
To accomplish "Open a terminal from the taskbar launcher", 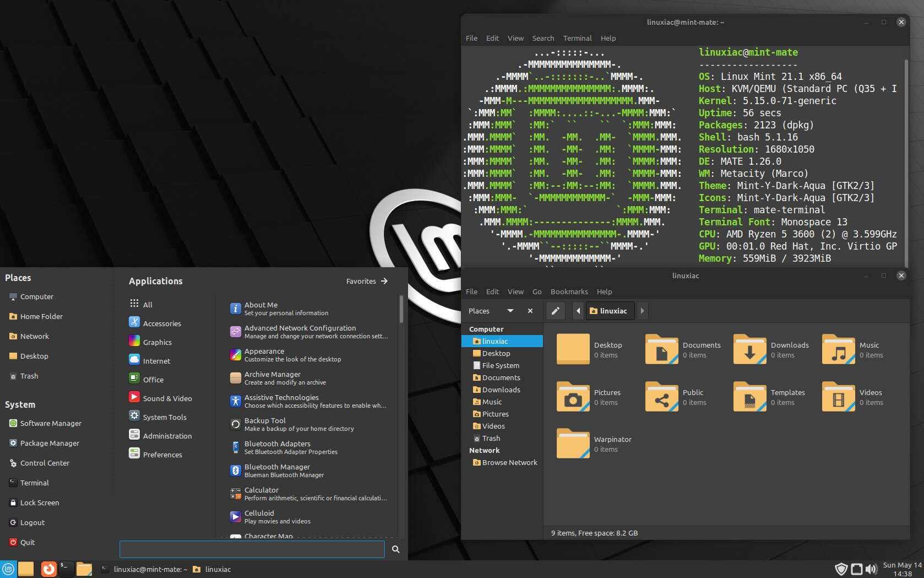I will click(x=66, y=569).
